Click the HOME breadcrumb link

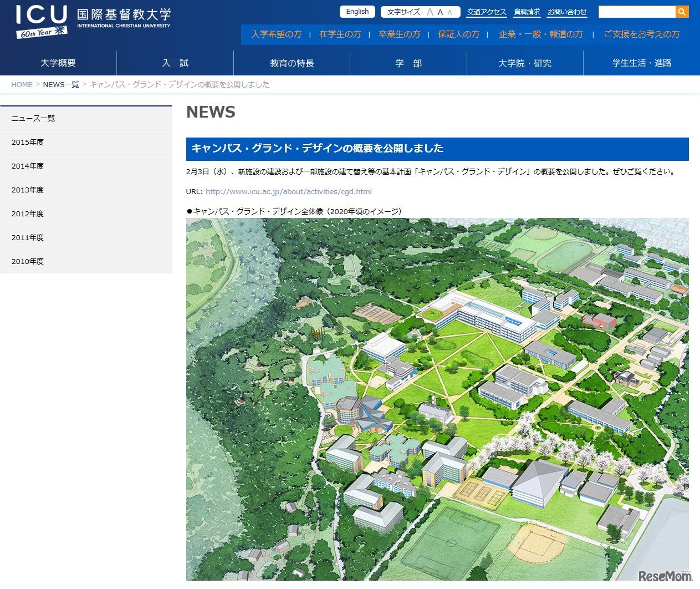(x=22, y=84)
